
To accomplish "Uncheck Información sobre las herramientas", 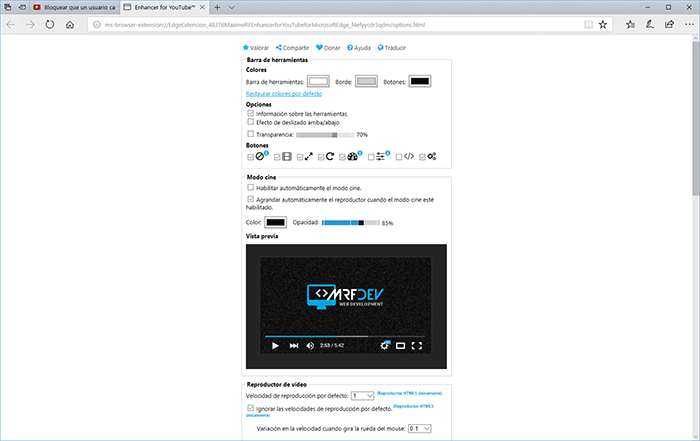I will 250,113.
